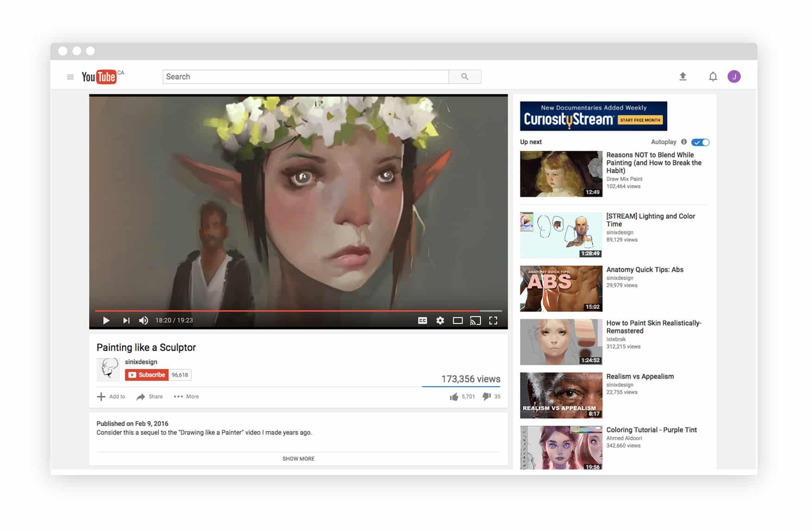This screenshot has height=531, width=812.
Task: Open Reasons NOT to Blend thumbnail
Action: tap(561, 174)
